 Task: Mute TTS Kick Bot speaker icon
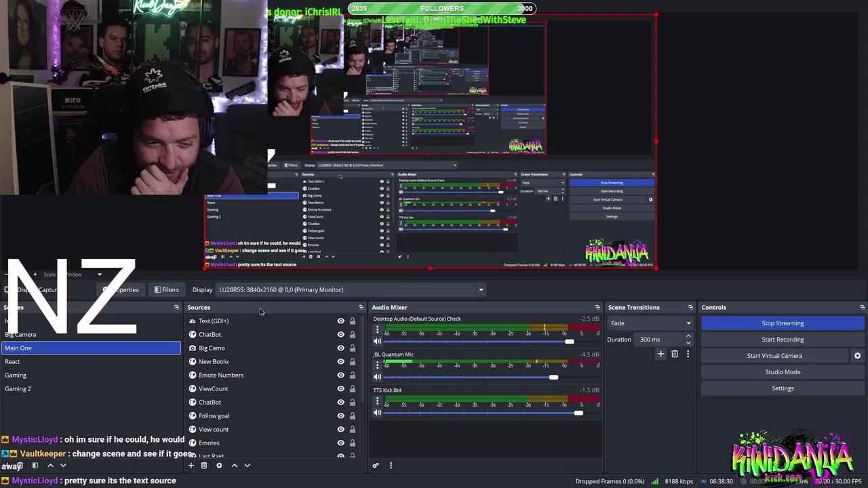(x=378, y=413)
